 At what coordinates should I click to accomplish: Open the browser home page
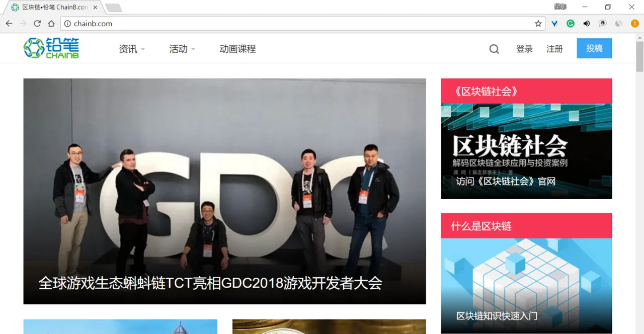pyautogui.click(x=51, y=24)
